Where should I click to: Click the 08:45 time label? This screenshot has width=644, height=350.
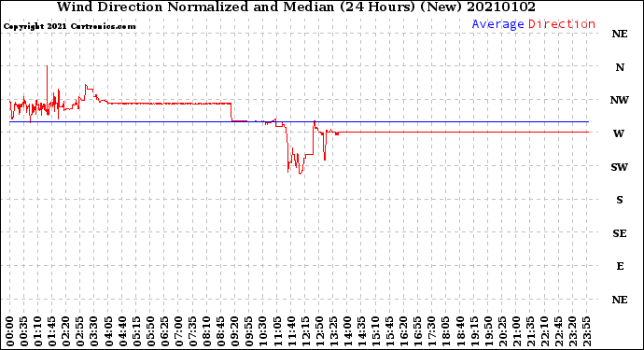coord(221,331)
